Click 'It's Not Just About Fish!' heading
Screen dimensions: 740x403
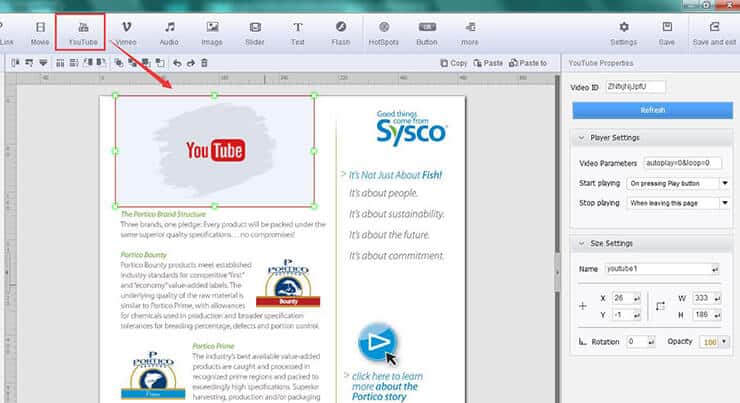395,175
